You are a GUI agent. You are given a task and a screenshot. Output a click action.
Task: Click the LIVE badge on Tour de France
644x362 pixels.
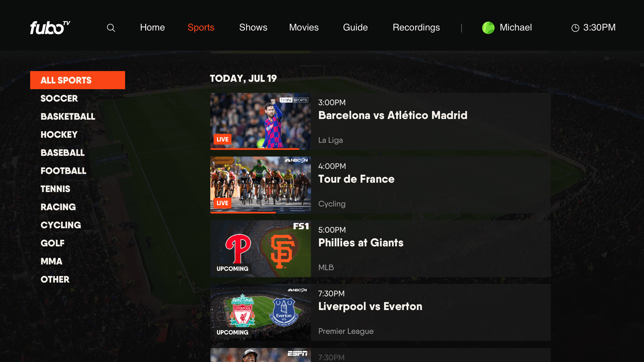[223, 203]
